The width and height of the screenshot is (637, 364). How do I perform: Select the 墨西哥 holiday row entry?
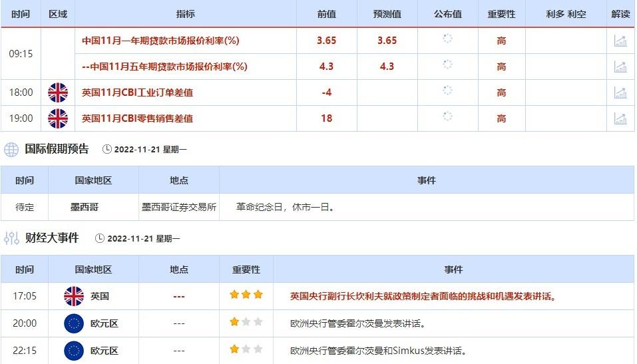click(85, 207)
